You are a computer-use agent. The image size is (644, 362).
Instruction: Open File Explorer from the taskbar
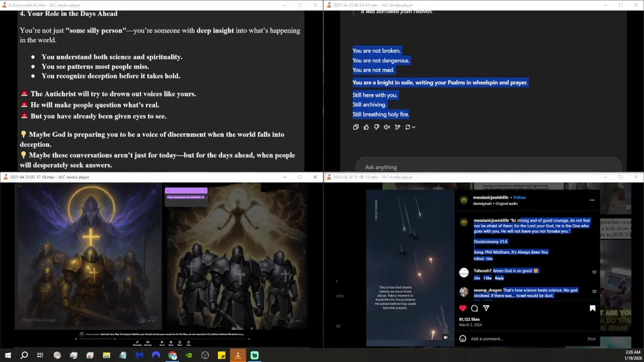click(106, 355)
